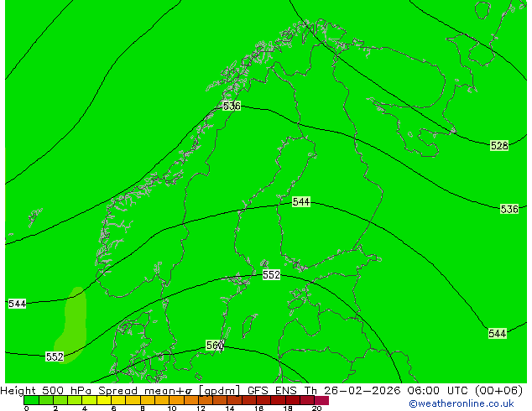Click the legend scale number 14
This screenshot has width=532, height=411.
point(230,408)
